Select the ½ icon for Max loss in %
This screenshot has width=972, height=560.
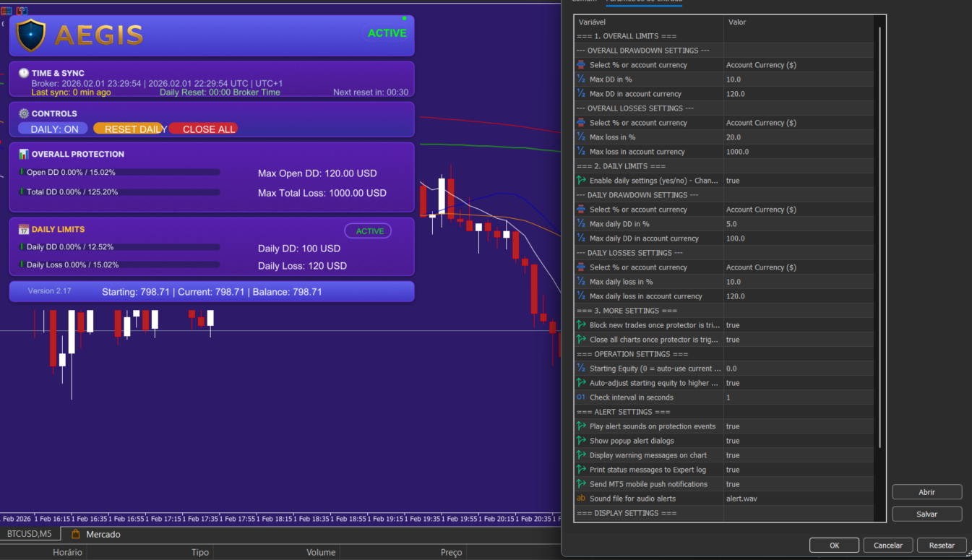click(x=581, y=137)
